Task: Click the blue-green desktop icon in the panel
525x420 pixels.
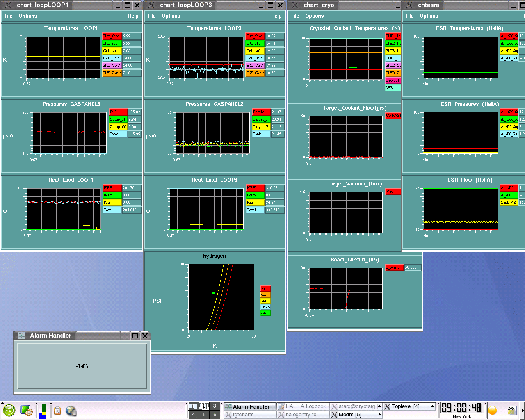Action: (42, 411)
